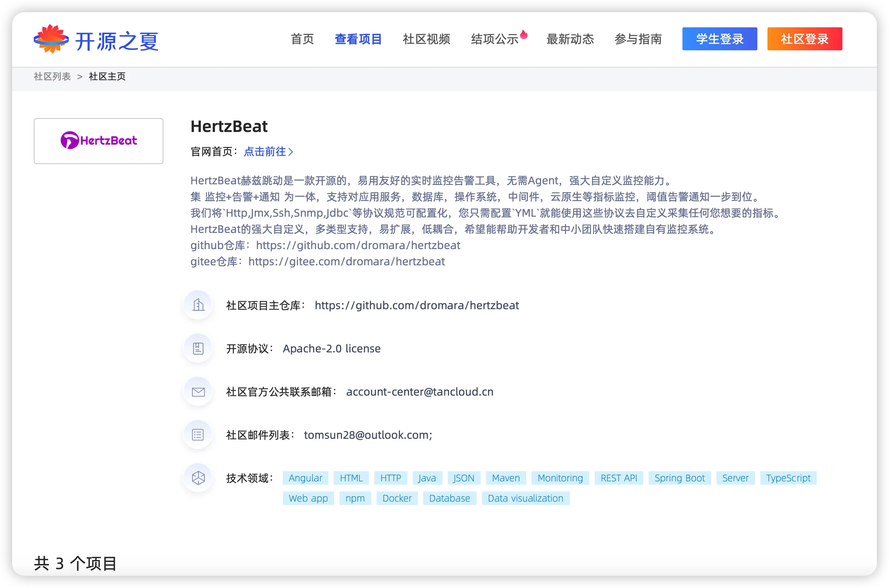The height and width of the screenshot is (588, 889).
Task: Click the Angular technology tag
Action: pos(305,478)
